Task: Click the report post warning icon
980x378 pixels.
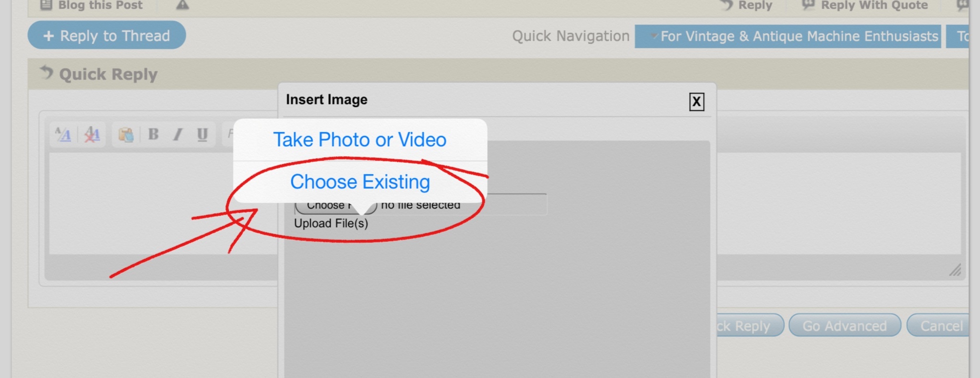Action: 182,5
